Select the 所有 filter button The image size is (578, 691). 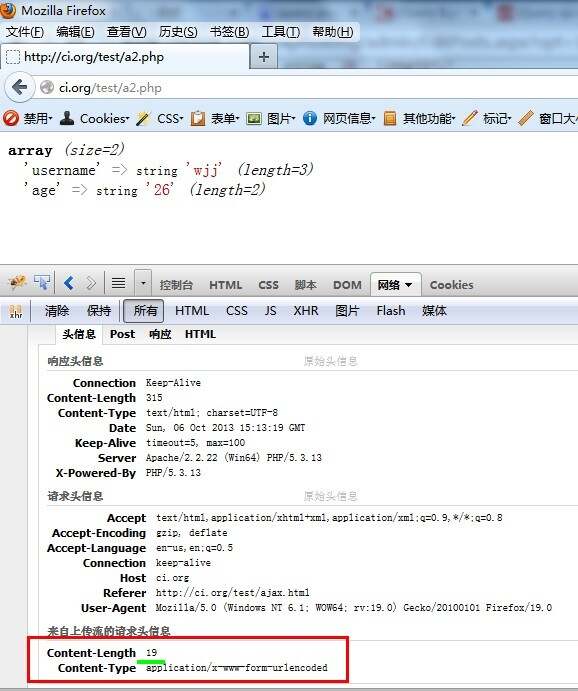click(x=144, y=311)
